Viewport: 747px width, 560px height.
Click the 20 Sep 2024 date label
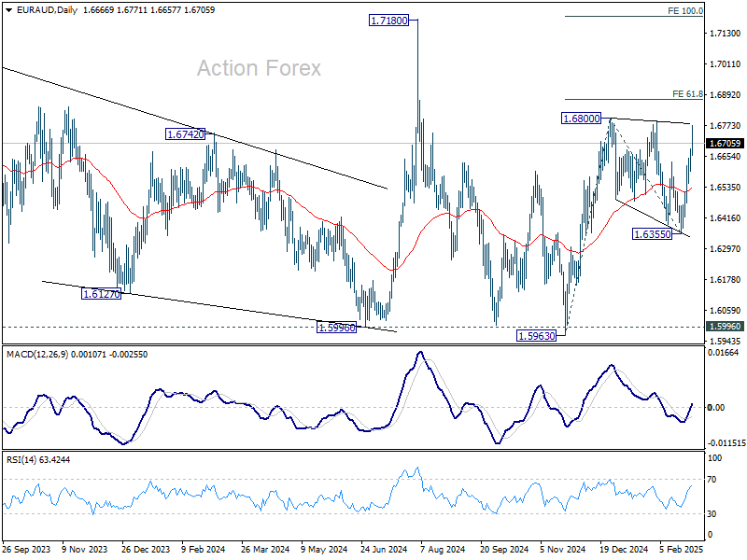coord(504,549)
